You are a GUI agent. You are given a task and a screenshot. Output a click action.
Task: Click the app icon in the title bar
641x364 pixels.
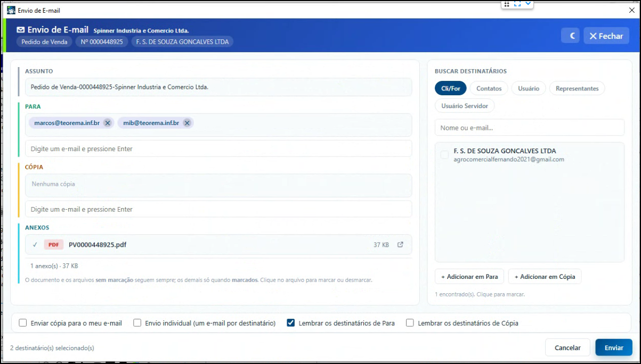tap(11, 10)
